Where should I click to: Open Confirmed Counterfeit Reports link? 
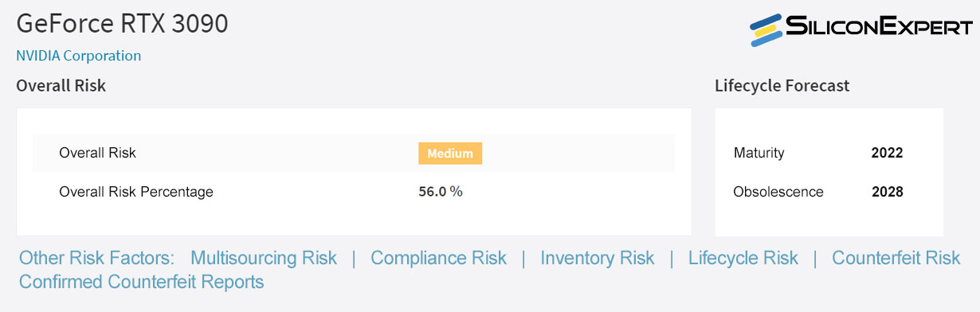pyautogui.click(x=141, y=282)
